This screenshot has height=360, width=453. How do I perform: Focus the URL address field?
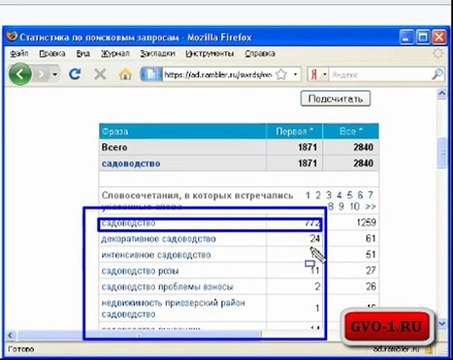[218, 75]
